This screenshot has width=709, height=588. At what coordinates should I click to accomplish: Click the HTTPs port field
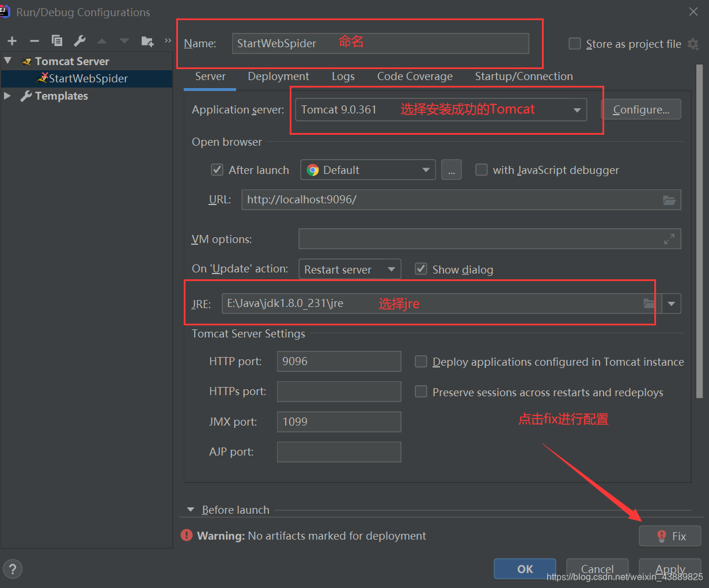pyautogui.click(x=339, y=392)
